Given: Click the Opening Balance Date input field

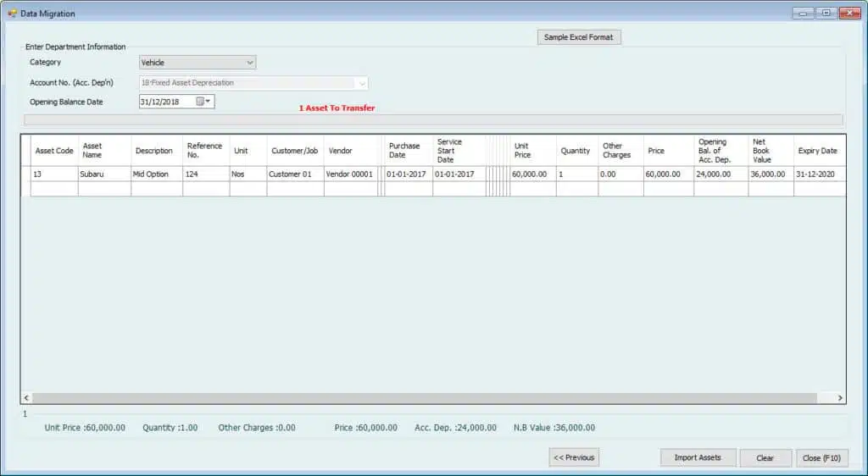Looking at the screenshot, I should (167, 102).
